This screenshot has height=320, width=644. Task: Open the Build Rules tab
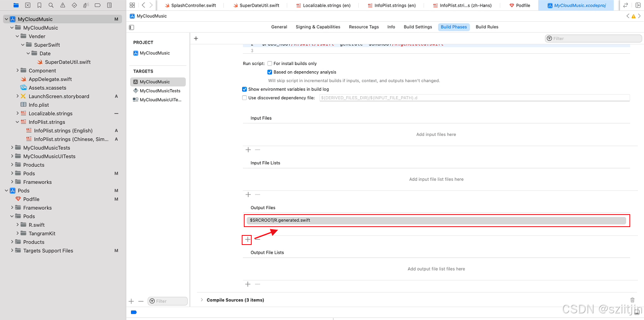click(x=487, y=27)
